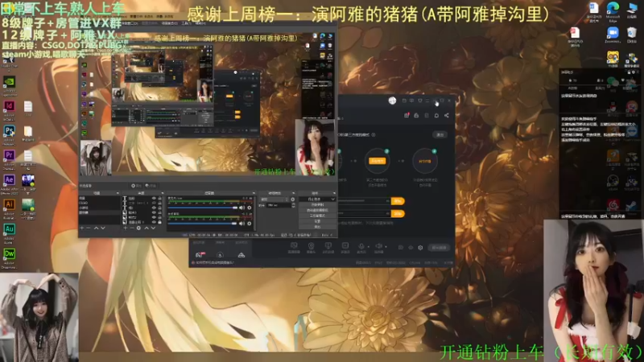Click the Settings button in OBS Controls

(317, 221)
